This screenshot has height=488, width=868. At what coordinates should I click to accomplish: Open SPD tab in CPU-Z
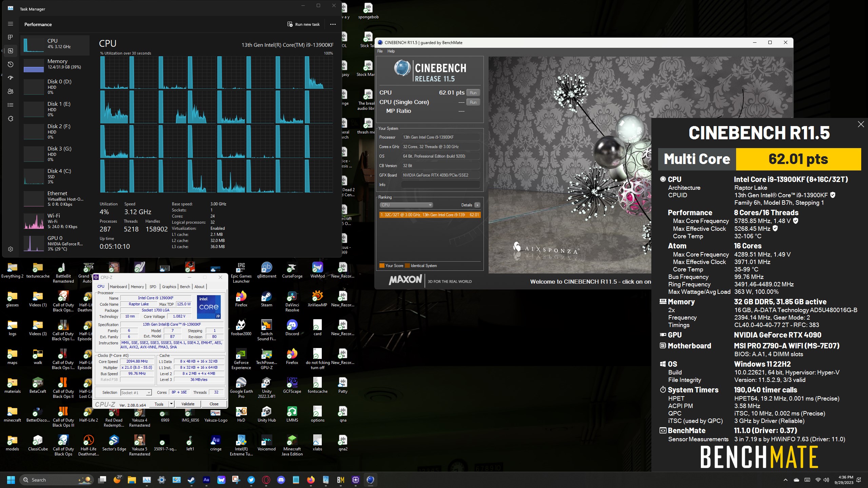click(x=153, y=287)
